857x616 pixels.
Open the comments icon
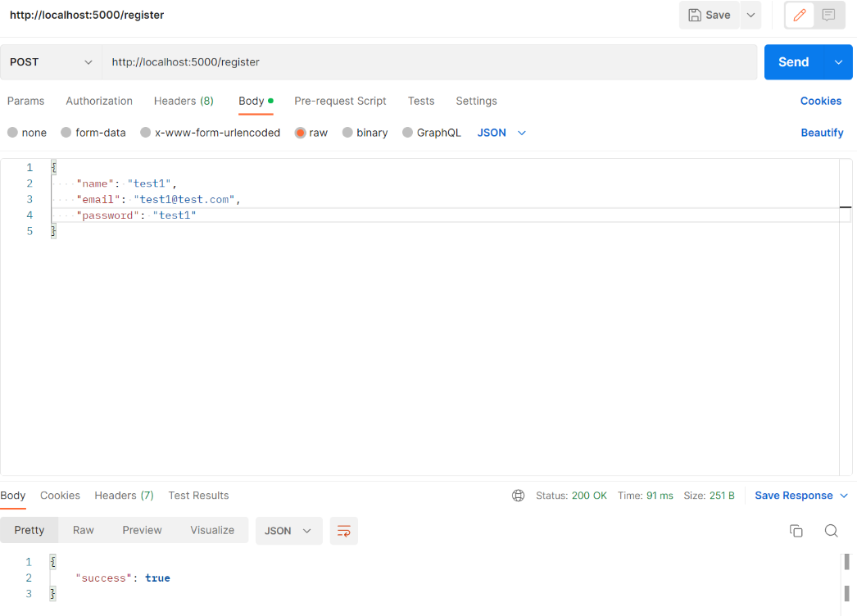pos(828,16)
